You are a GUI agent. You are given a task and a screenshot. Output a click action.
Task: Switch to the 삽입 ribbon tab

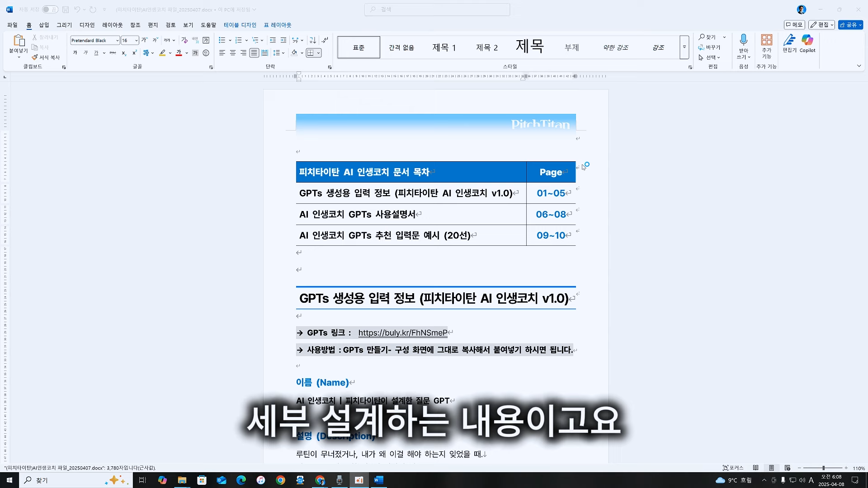click(43, 25)
